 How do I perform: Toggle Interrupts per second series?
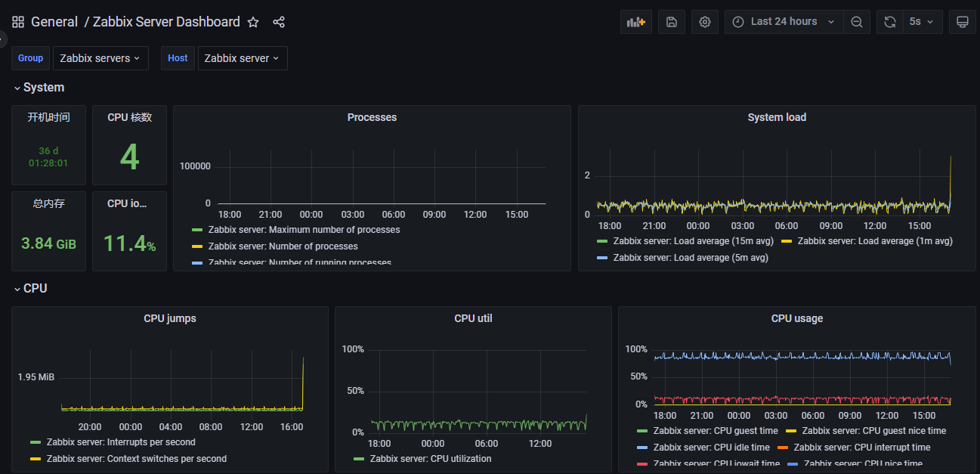121,442
